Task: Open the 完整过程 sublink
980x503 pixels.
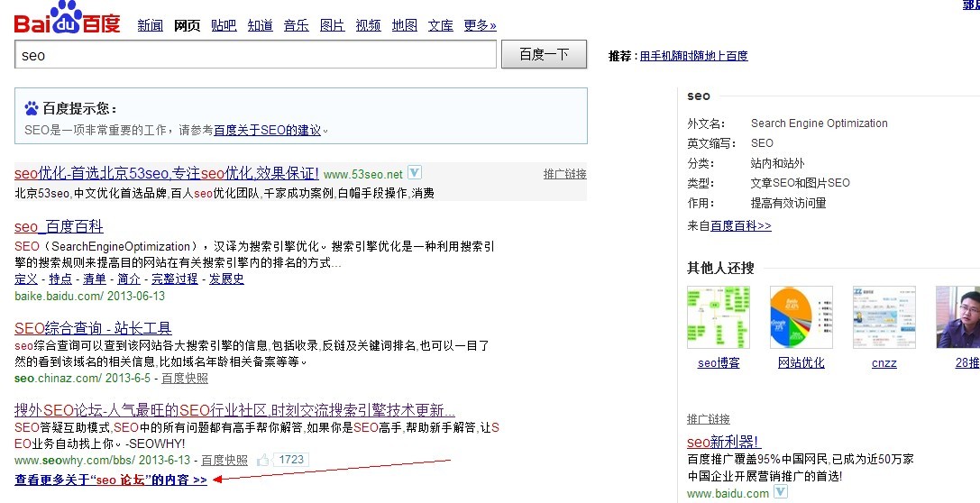Action: 175,279
